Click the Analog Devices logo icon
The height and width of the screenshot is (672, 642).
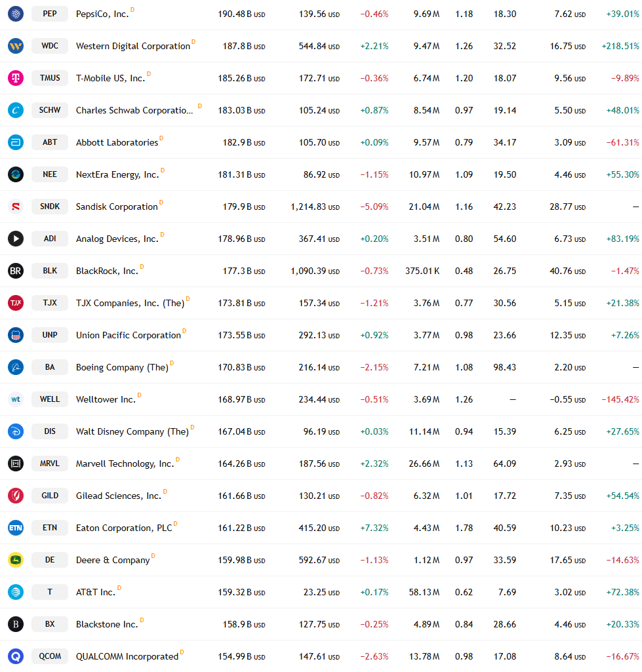coord(16,239)
